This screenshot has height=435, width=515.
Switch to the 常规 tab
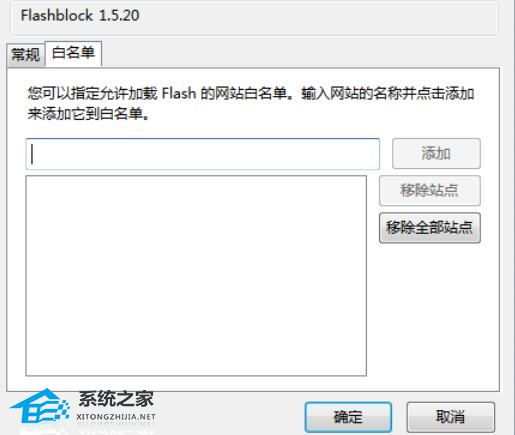pyautogui.click(x=26, y=55)
